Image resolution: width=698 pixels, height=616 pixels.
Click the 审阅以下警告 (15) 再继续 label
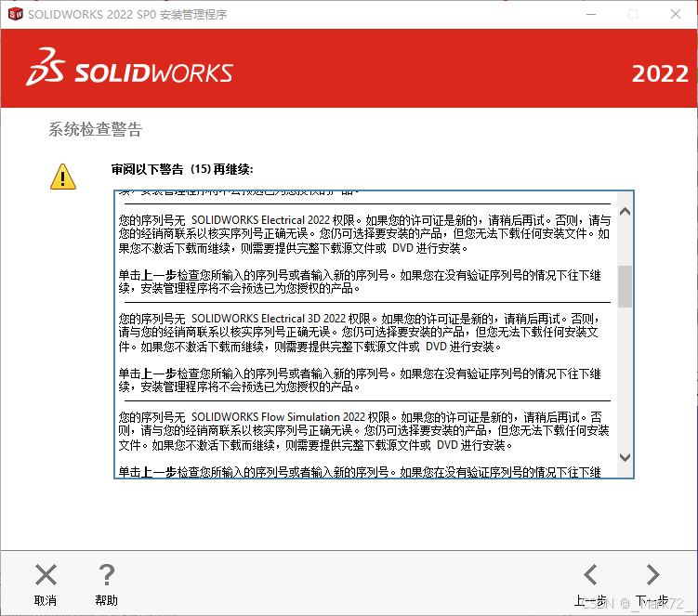tap(182, 169)
